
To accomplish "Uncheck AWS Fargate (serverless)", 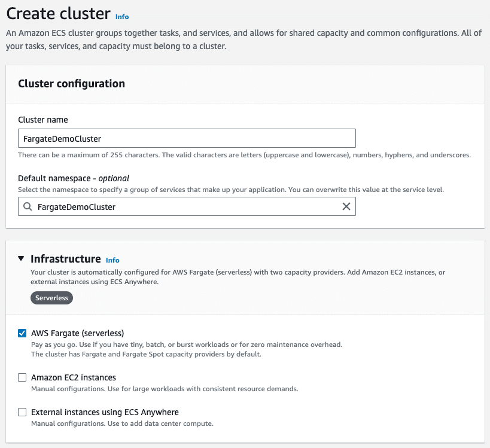I will coord(22,333).
